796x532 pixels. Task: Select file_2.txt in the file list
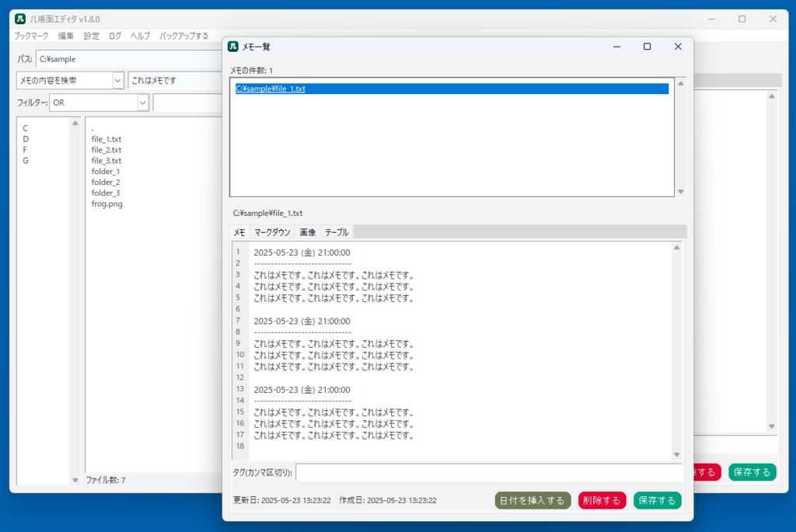(x=106, y=150)
